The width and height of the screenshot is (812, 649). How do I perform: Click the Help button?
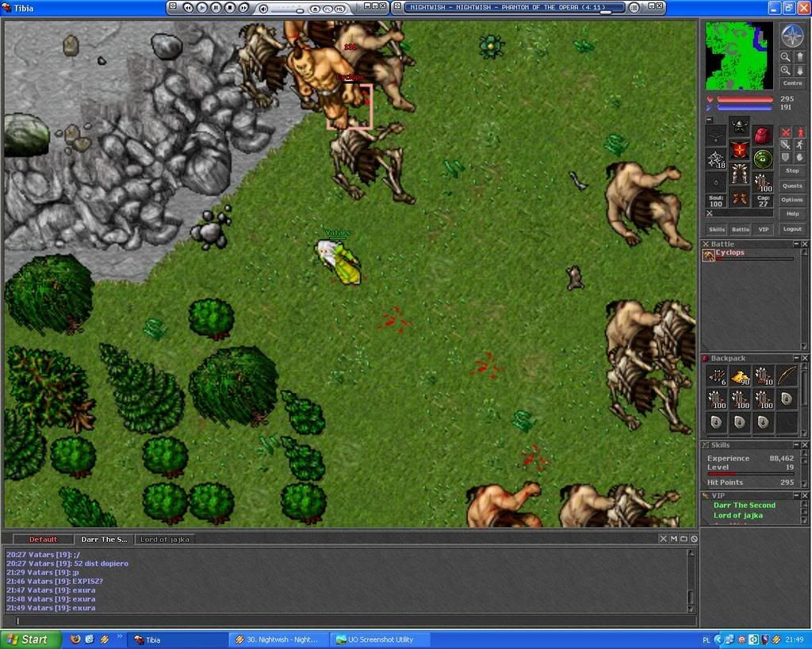(x=792, y=214)
